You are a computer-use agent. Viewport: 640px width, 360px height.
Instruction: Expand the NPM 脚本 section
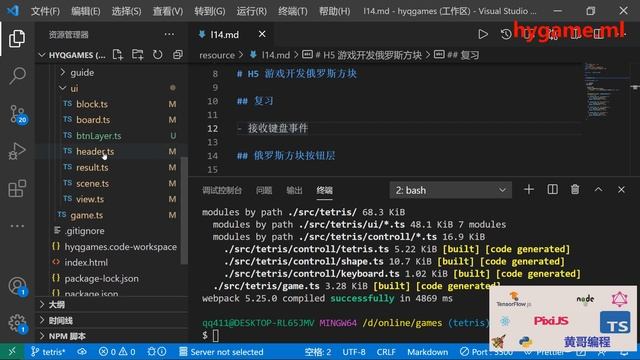[x=67, y=336]
